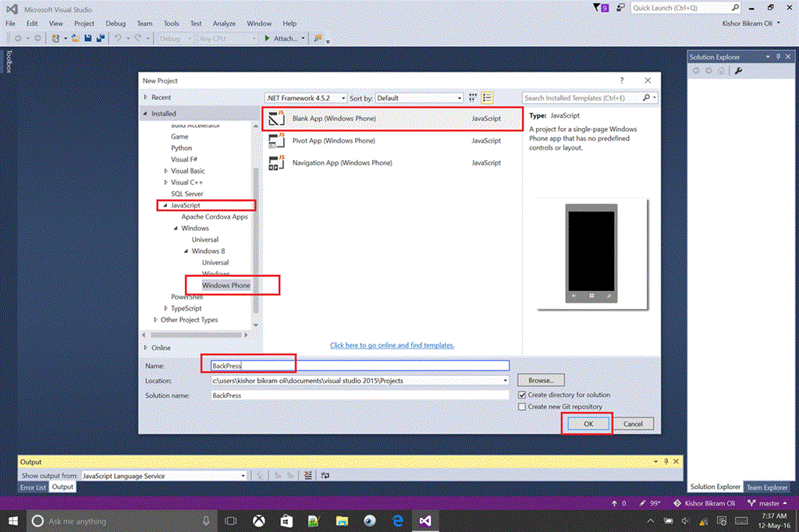Image resolution: width=799 pixels, height=532 pixels.
Task: Open the Store app on taskbar
Action: (286, 521)
